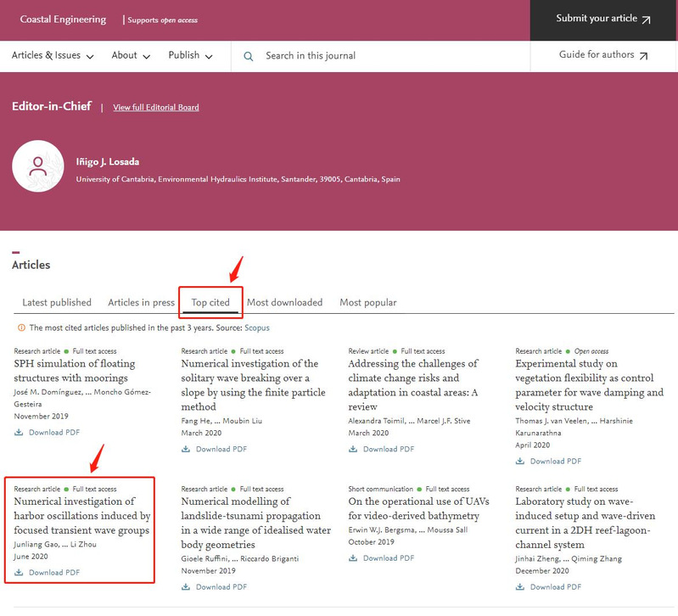Open UAVs for video-derived bathymetry article title
This screenshot has width=678, height=616.
point(413,508)
